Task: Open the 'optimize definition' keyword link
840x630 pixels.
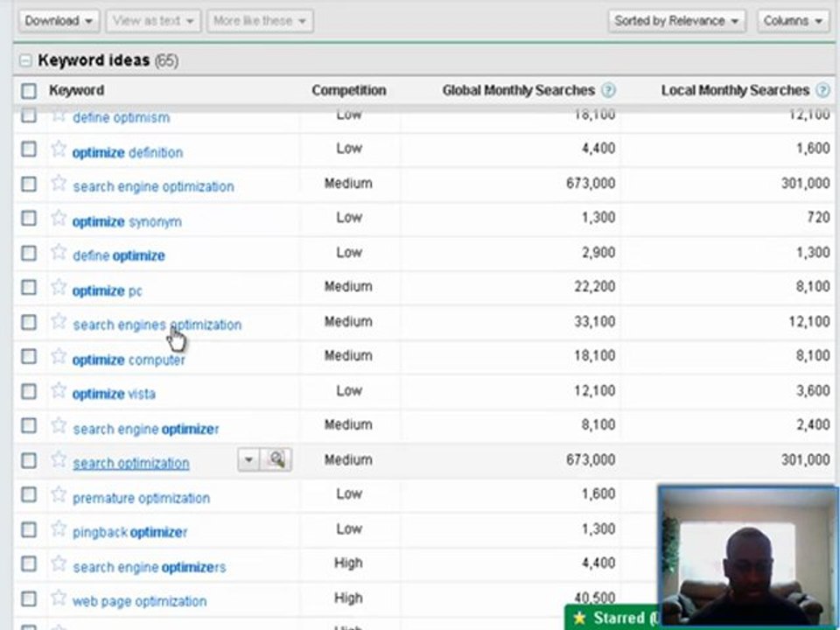Action: pyautogui.click(x=128, y=152)
